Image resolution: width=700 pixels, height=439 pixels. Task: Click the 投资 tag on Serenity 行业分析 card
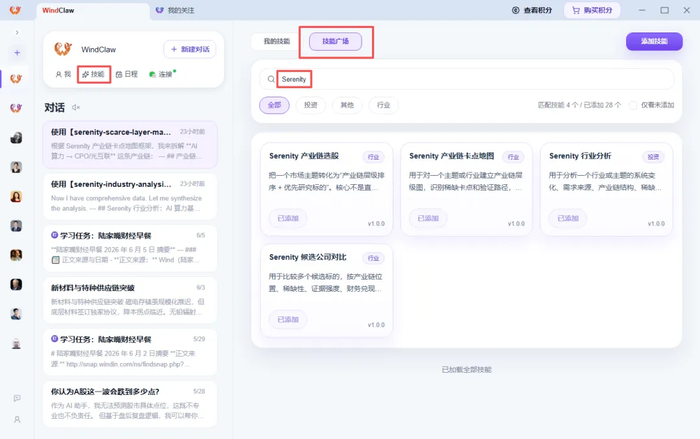[653, 157]
